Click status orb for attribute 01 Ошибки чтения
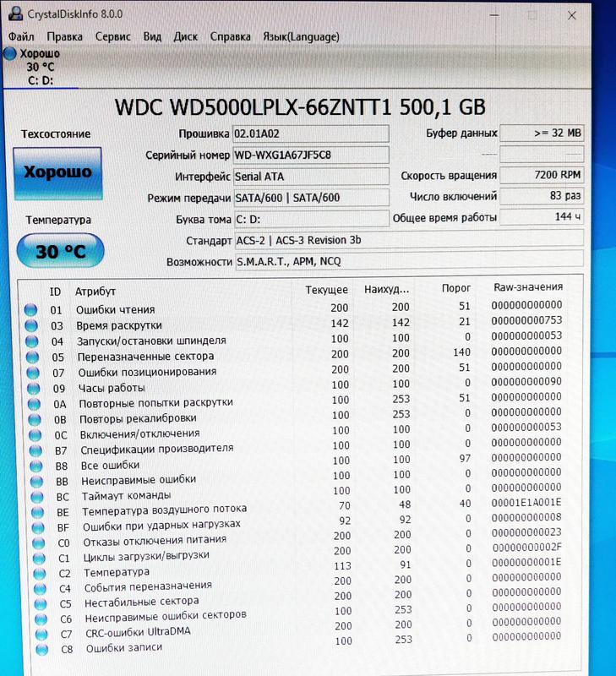This screenshot has width=616, height=676. 31,310
